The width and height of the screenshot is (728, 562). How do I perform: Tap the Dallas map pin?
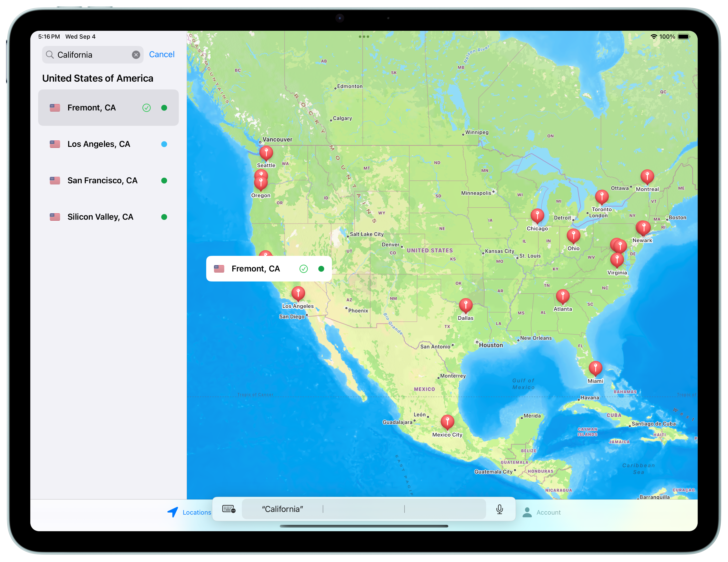[x=465, y=306]
